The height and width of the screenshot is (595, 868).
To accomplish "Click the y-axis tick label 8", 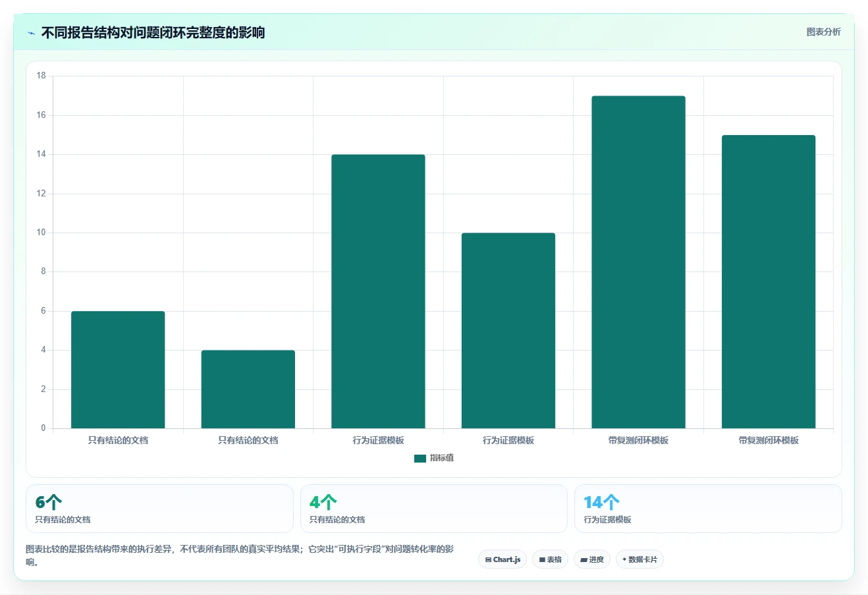I will click(x=43, y=271).
